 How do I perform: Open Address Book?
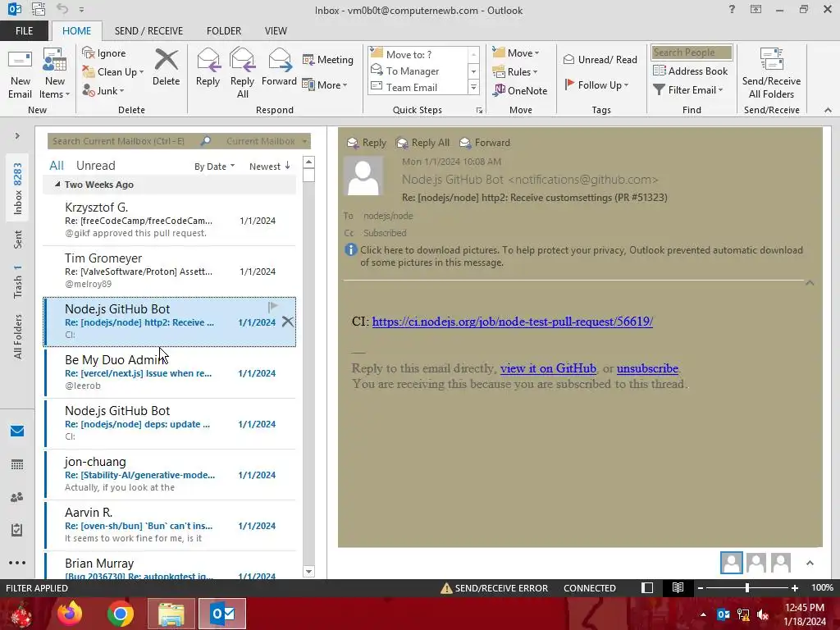(x=691, y=71)
